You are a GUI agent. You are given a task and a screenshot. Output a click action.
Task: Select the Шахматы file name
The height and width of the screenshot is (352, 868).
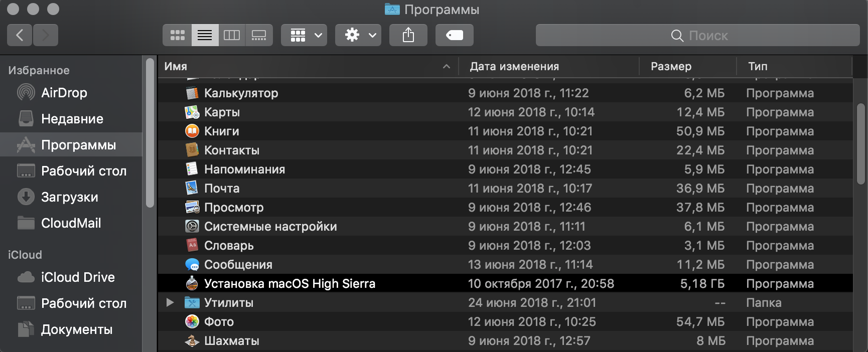(232, 340)
